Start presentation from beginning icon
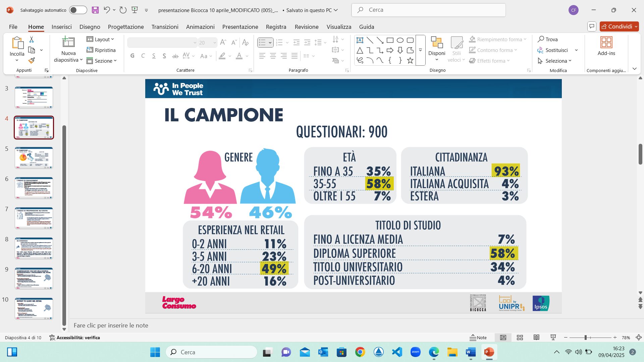 (x=135, y=10)
